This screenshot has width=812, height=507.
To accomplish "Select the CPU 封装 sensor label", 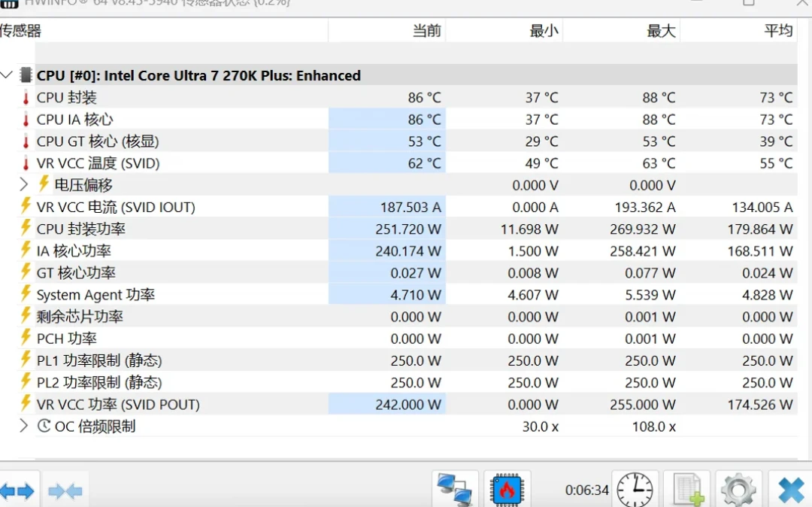I will point(66,97).
